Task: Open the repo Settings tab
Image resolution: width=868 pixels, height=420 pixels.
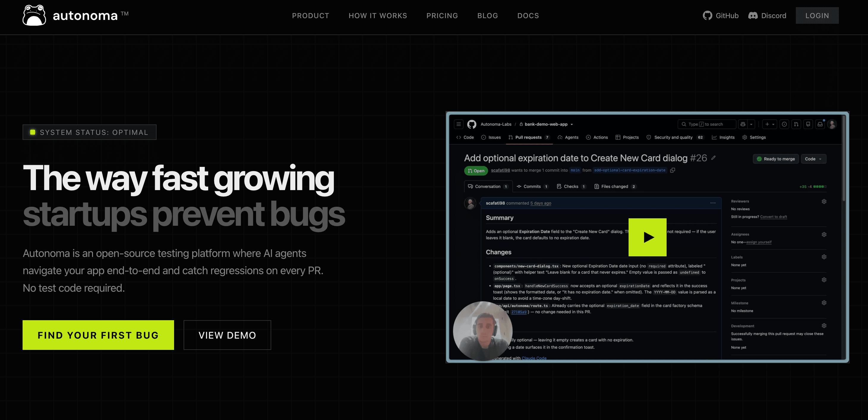Action: click(x=754, y=138)
